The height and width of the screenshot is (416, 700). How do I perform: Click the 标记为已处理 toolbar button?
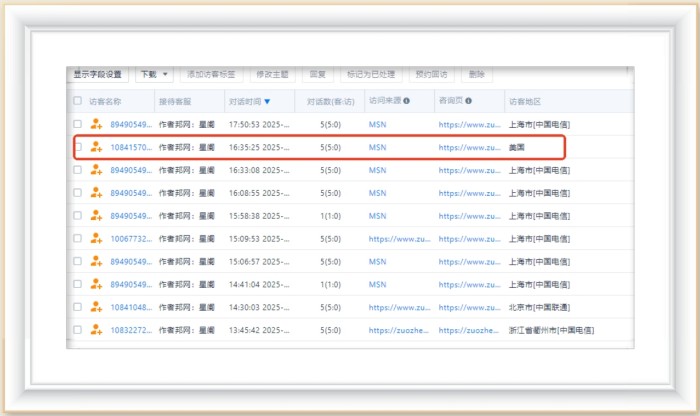[370, 74]
